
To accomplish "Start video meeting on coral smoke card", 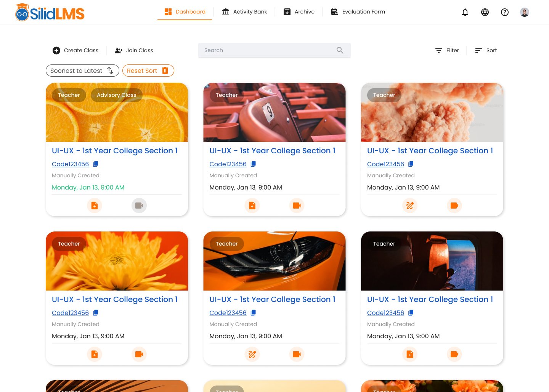I will (454, 206).
